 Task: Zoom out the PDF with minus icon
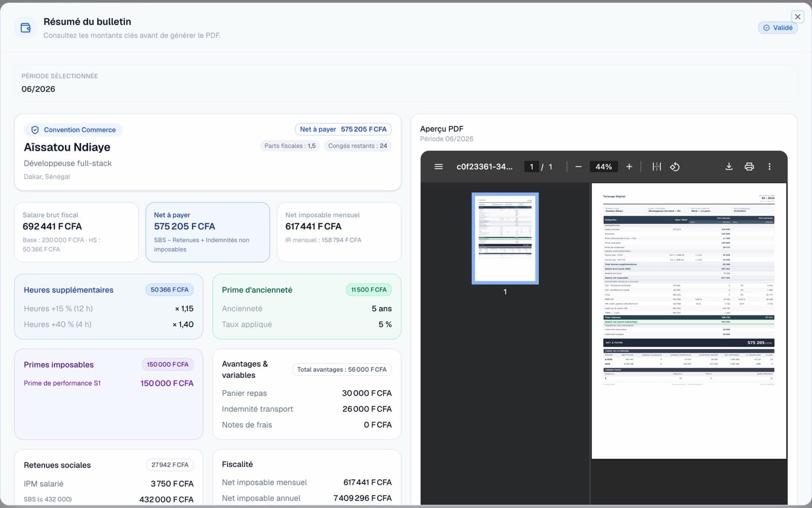coord(578,167)
